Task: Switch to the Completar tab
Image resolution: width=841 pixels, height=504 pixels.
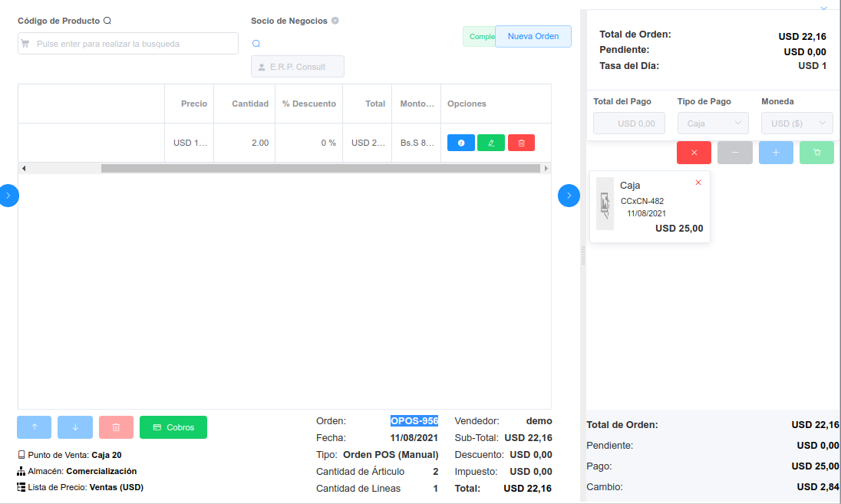Action: 477,36
